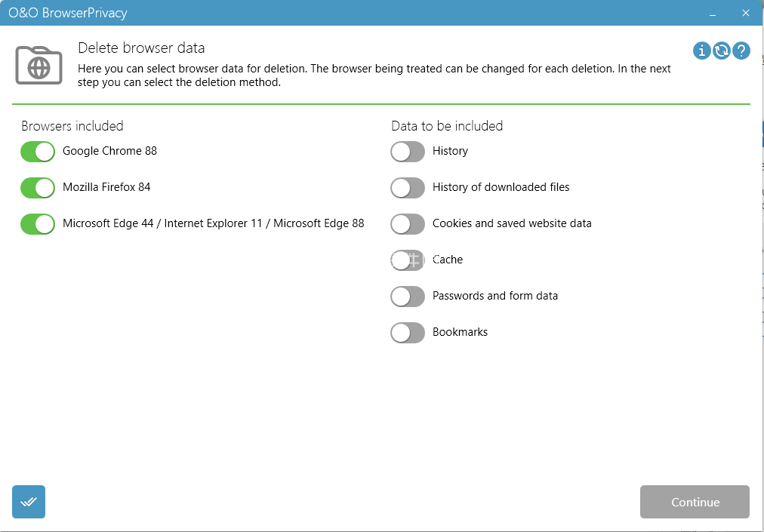
Task: Click the 'Mozilla Firefox 84' label
Action: point(106,187)
